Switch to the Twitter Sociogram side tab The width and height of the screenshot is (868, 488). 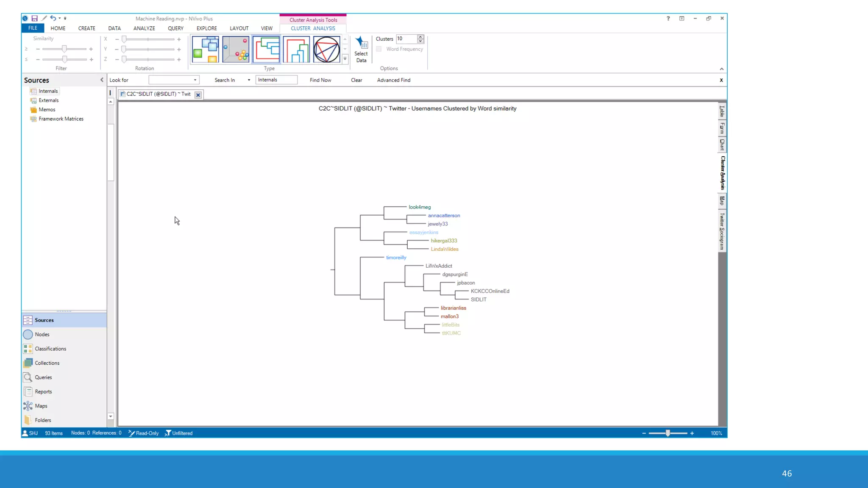(x=722, y=231)
